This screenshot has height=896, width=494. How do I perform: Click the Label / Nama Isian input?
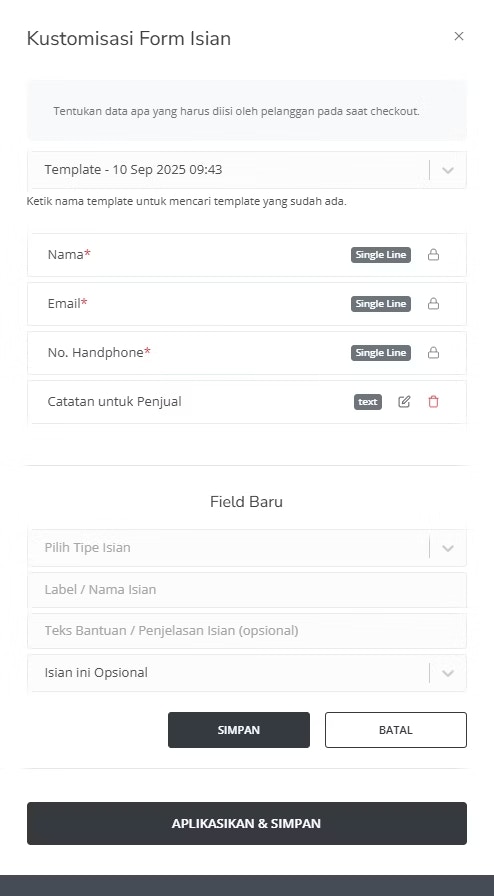247,590
